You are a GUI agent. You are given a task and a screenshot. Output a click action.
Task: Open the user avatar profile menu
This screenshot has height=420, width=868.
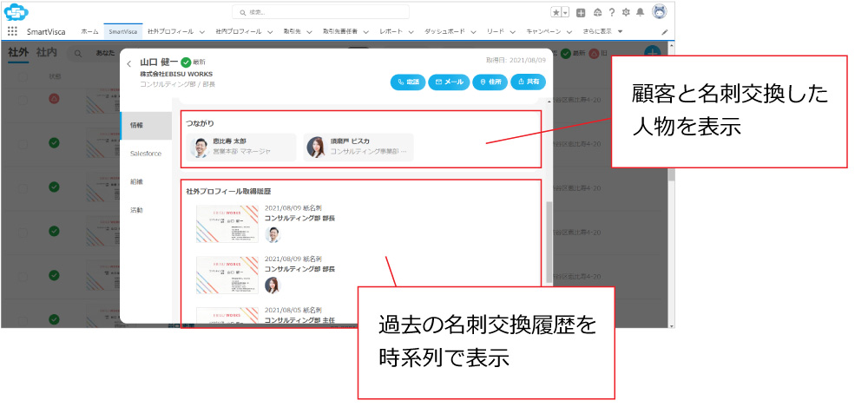click(x=659, y=11)
